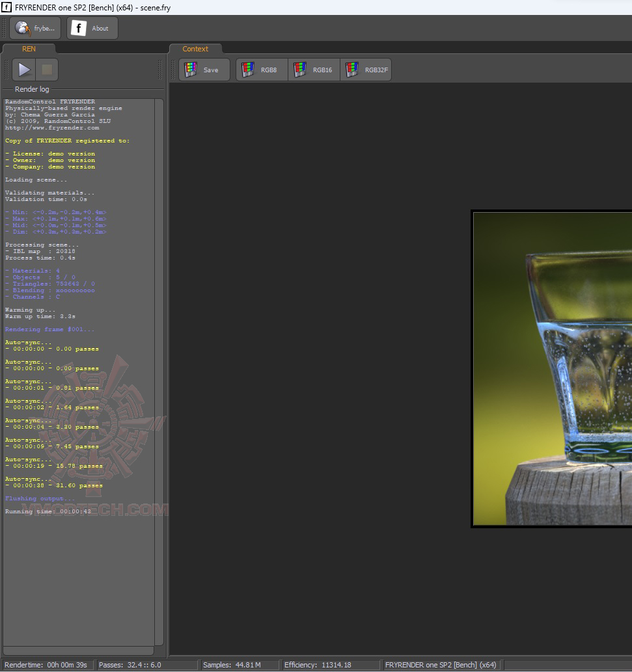Export image as RGB8
Image resolution: width=632 pixels, height=672 pixels.
262,70
